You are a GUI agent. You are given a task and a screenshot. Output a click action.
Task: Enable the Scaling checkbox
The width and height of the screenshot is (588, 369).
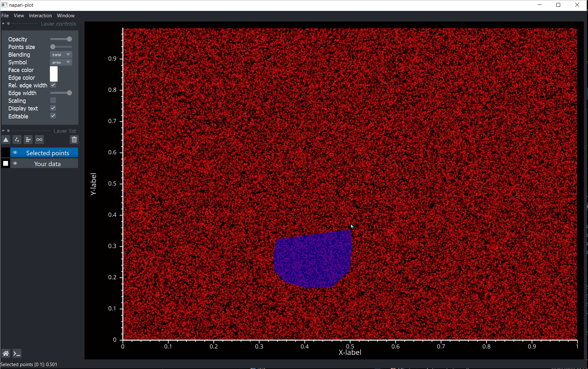[53, 100]
